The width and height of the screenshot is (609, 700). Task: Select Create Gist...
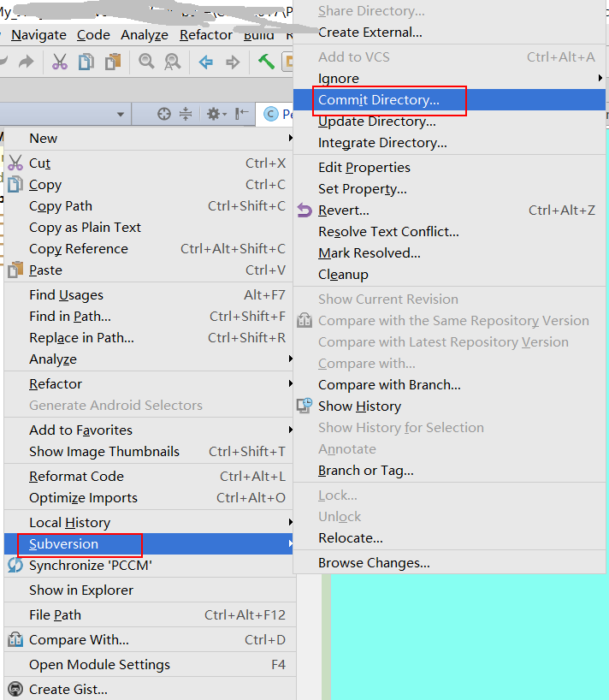[149, 690]
